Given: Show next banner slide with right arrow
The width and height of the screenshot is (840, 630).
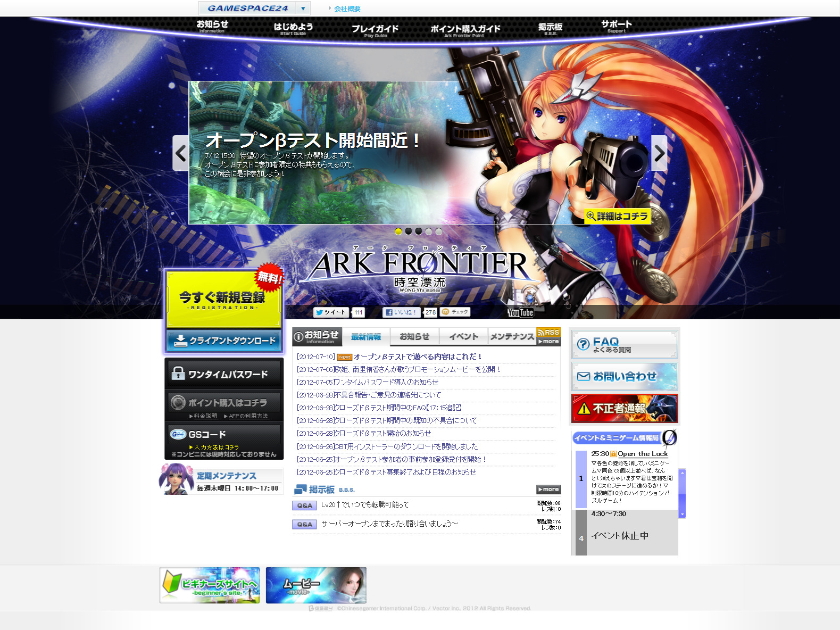Looking at the screenshot, I should [x=659, y=153].
